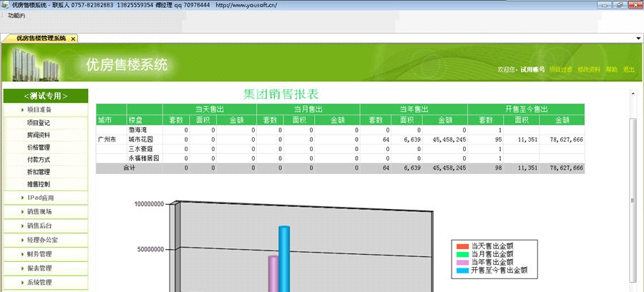
Task: Open the tab list dropdown arrow
Action: point(639,38)
